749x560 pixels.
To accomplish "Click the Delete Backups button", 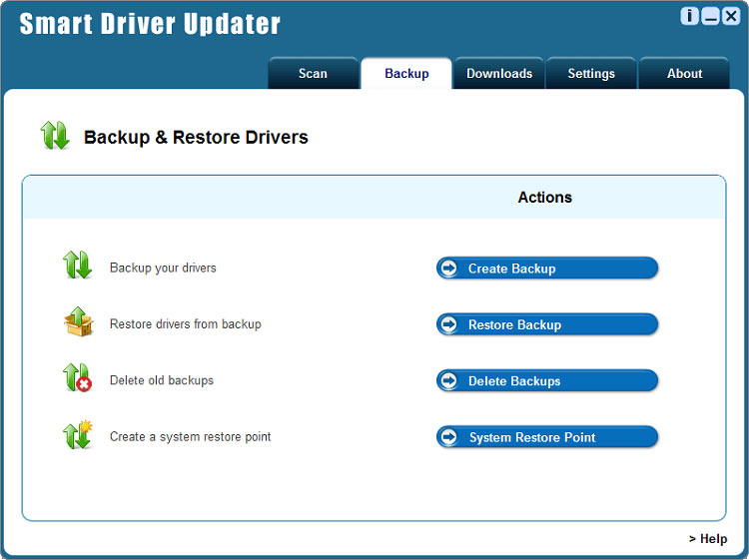I will pos(547,381).
